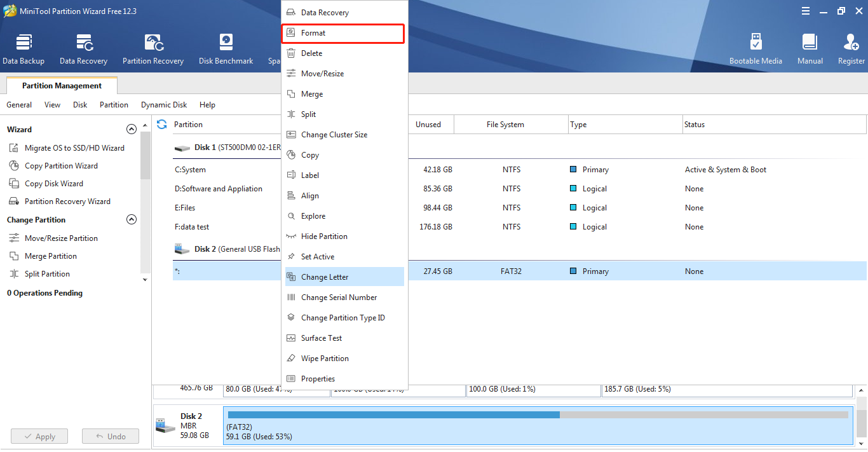The image size is (868, 452).
Task: Open the Bootable Media builder
Action: [756, 49]
